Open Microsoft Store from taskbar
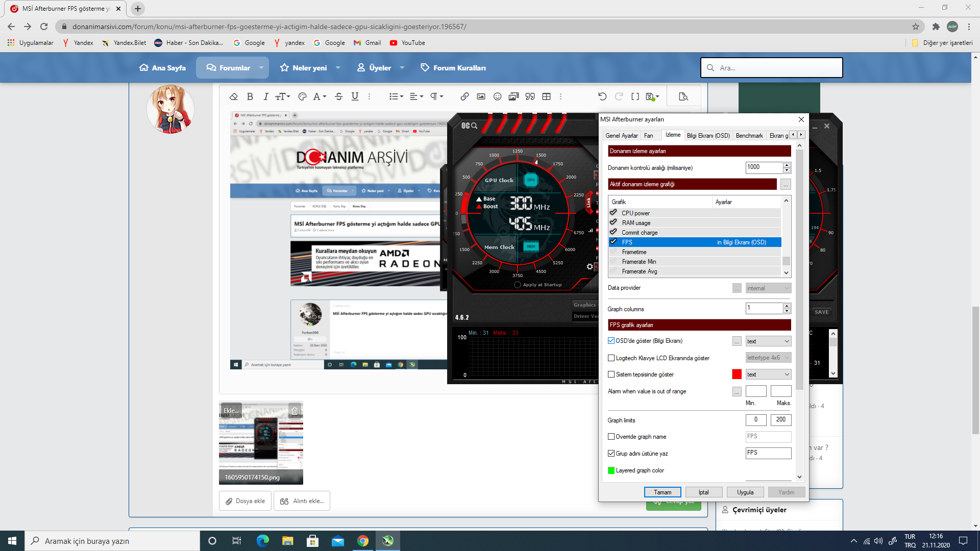980x551 pixels. [x=313, y=541]
